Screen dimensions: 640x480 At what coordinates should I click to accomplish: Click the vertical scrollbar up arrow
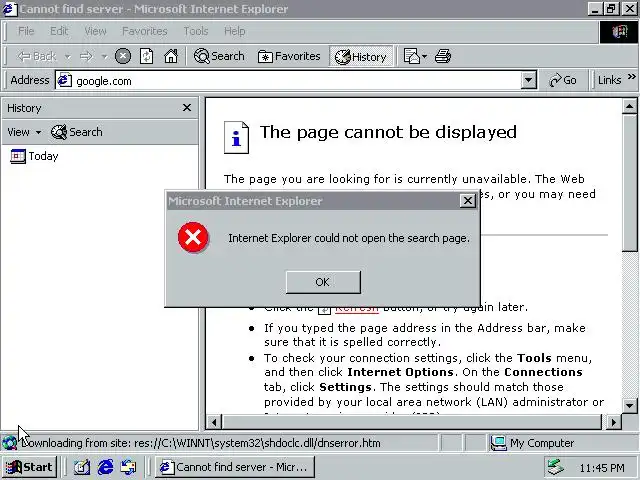coord(629,107)
